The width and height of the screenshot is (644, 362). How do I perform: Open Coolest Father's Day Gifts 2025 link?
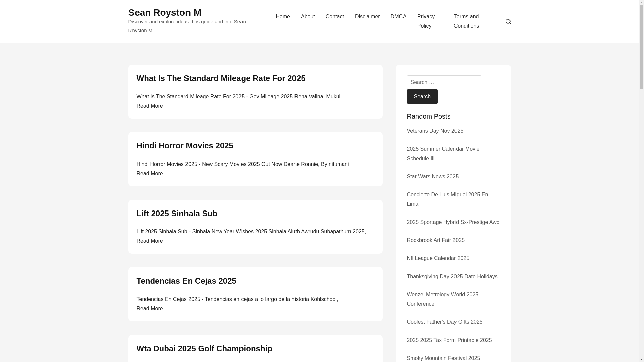[x=444, y=322]
